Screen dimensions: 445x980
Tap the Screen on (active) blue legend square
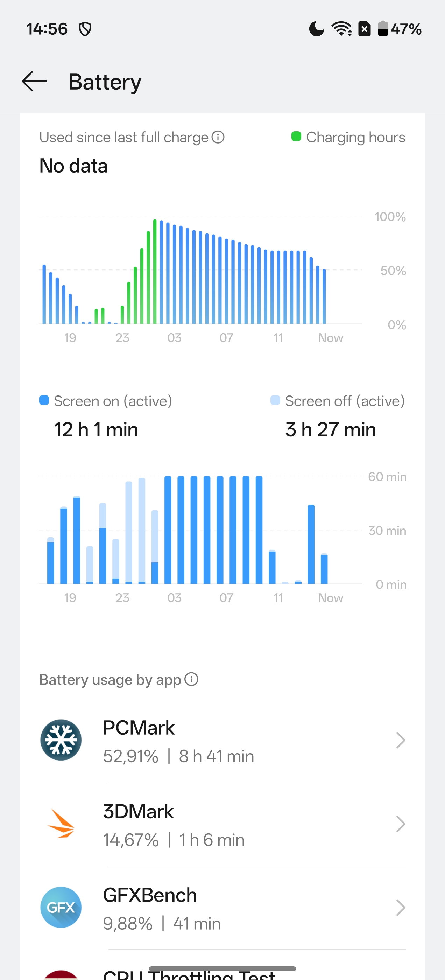click(x=44, y=400)
